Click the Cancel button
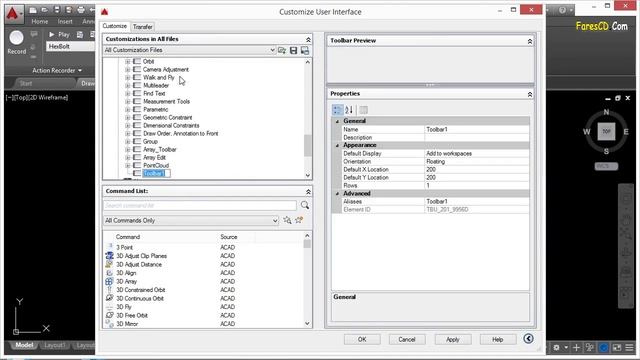 tap(407, 339)
